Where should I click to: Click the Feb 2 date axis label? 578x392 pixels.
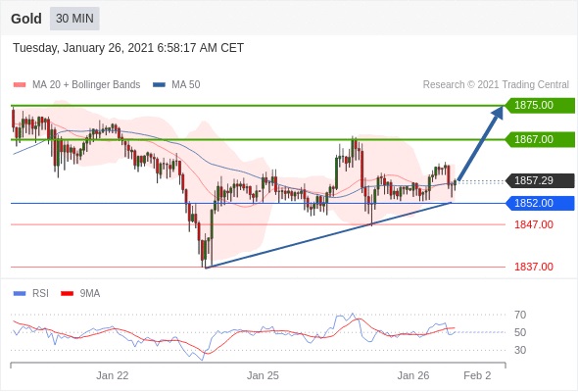coord(477,375)
